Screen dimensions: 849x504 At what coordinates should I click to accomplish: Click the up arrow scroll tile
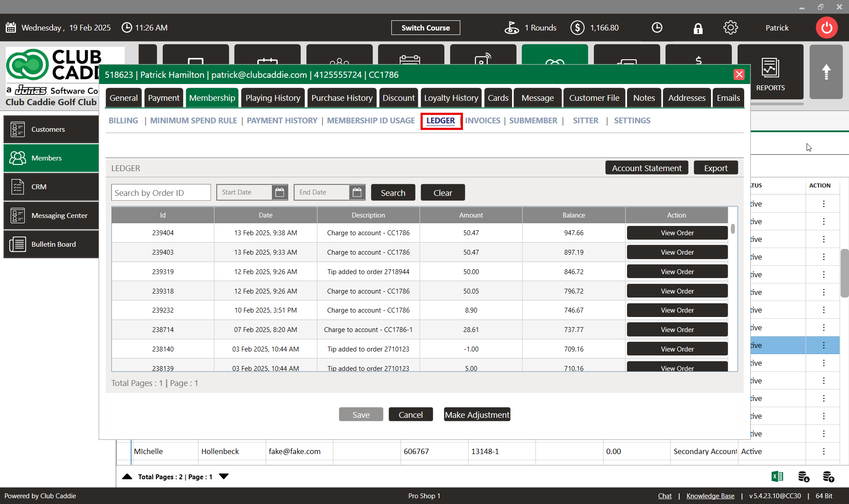coord(826,72)
